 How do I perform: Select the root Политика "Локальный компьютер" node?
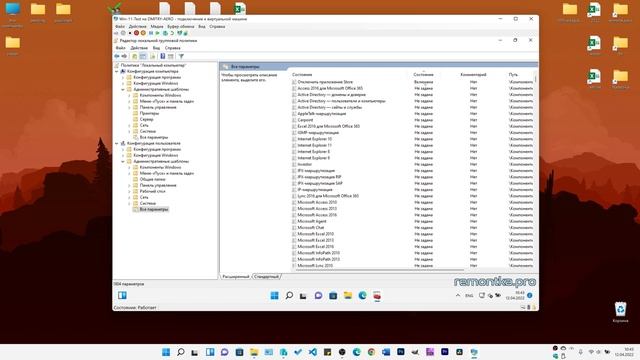[153, 65]
